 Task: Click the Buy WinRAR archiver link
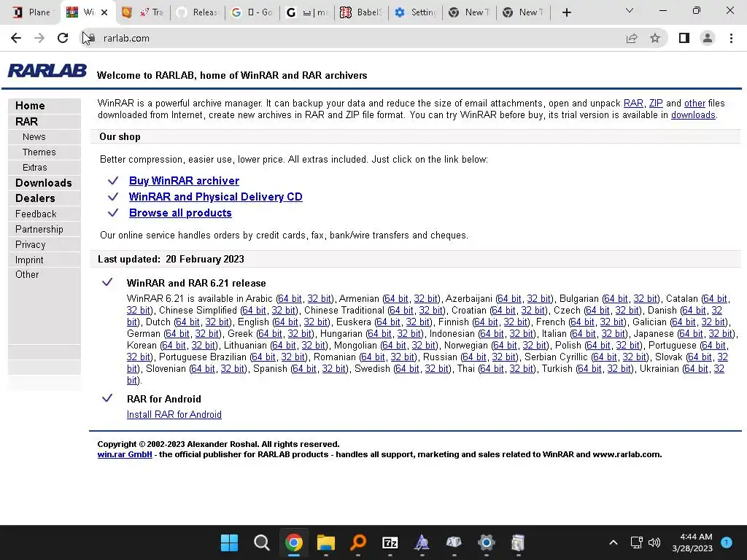coord(184,181)
